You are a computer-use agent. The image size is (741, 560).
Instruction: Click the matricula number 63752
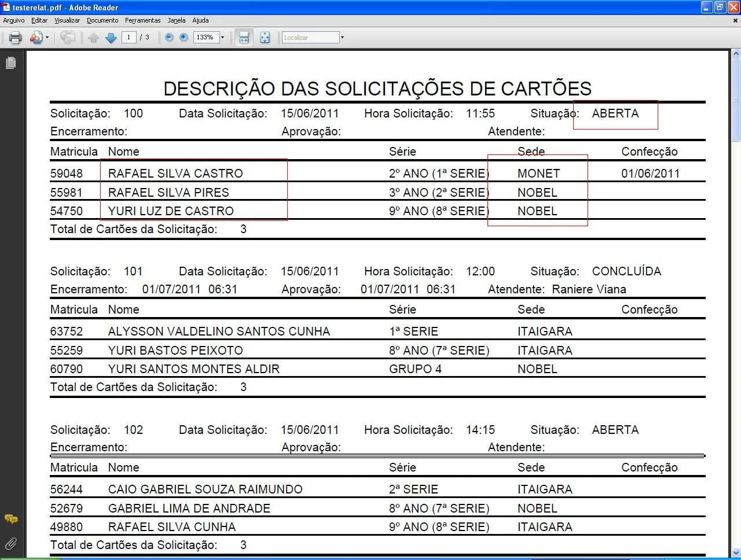click(x=67, y=331)
